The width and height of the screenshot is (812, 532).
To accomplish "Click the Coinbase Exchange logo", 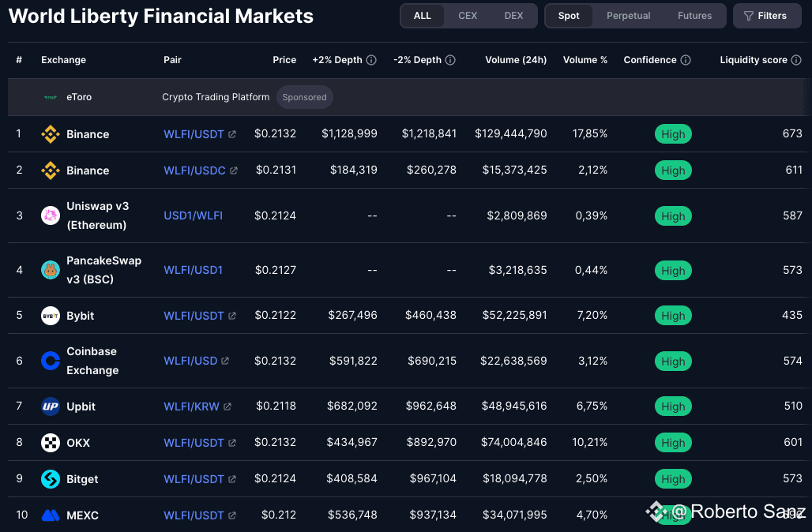I will 51,361.
